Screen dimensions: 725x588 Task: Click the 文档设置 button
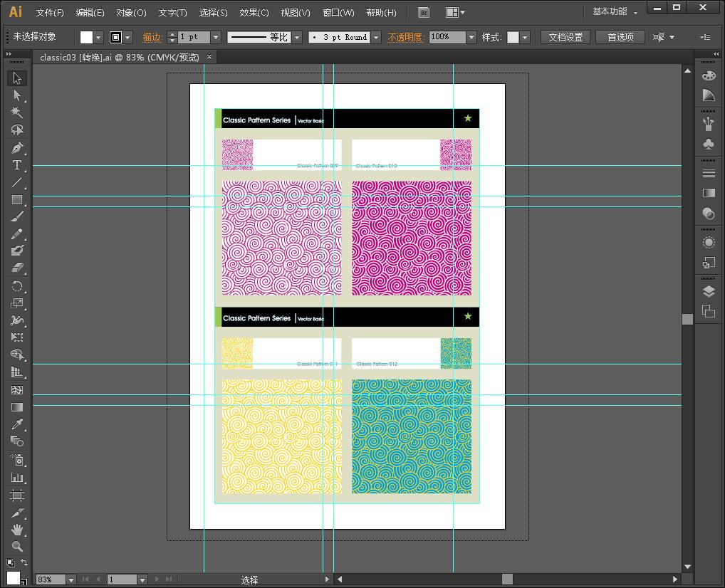tap(565, 37)
